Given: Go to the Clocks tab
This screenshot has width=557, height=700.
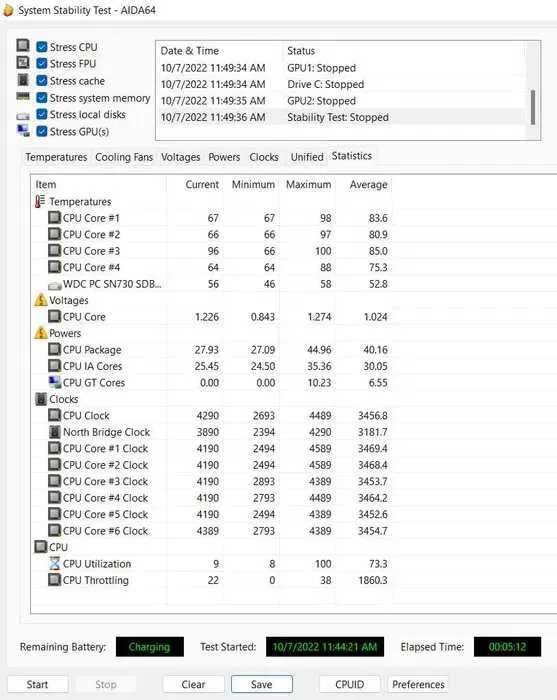Looking at the screenshot, I should coord(264,157).
